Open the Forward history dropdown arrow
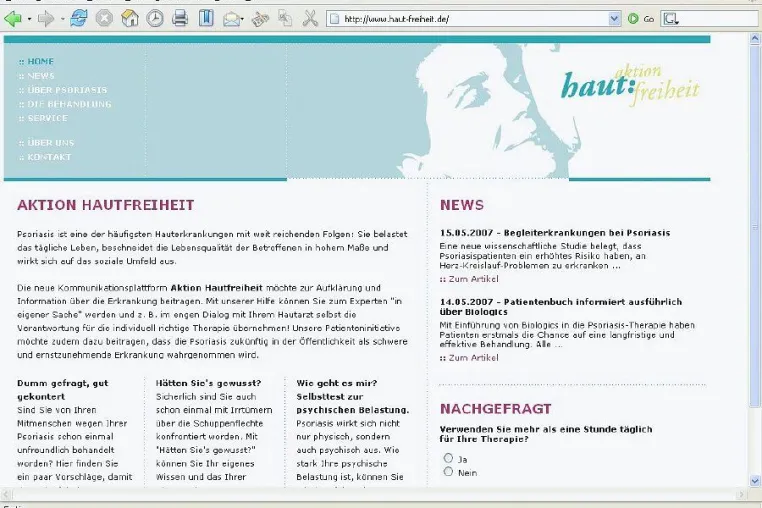Viewport: 762px width, 508px height. (x=63, y=19)
